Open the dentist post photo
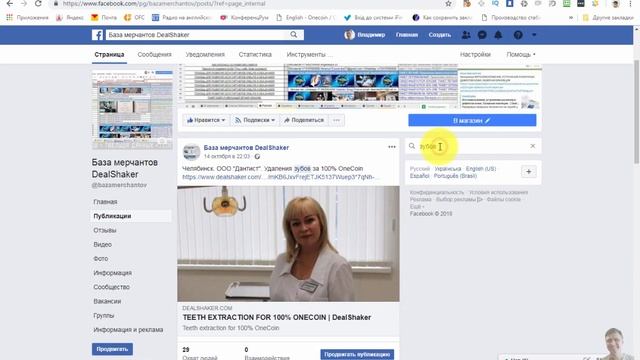640x360 pixels. (x=288, y=244)
